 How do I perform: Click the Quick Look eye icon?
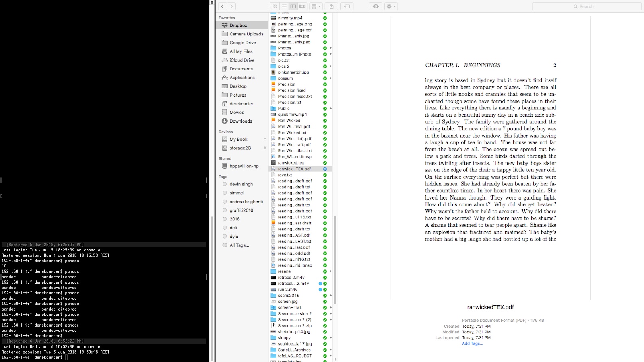pyautogui.click(x=376, y=6)
